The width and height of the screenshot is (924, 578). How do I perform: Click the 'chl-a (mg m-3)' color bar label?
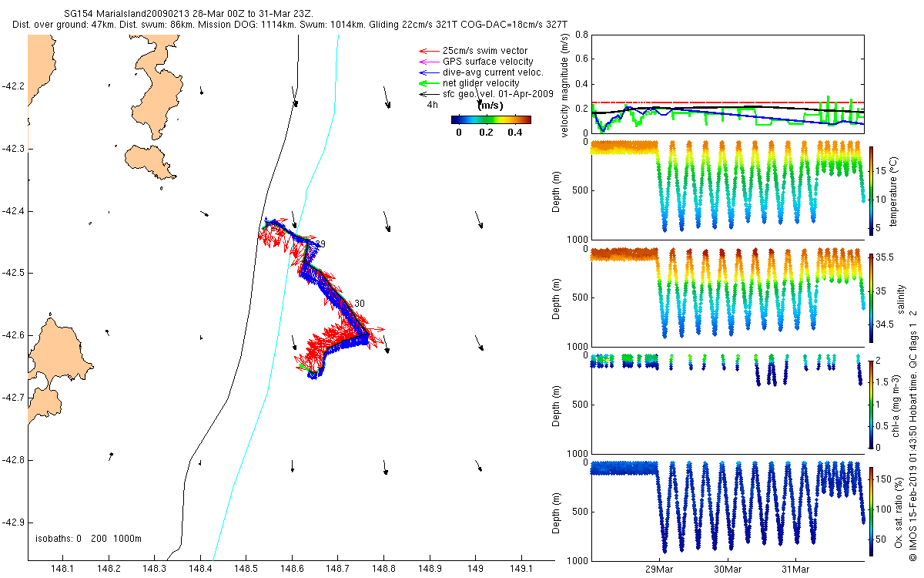click(897, 405)
